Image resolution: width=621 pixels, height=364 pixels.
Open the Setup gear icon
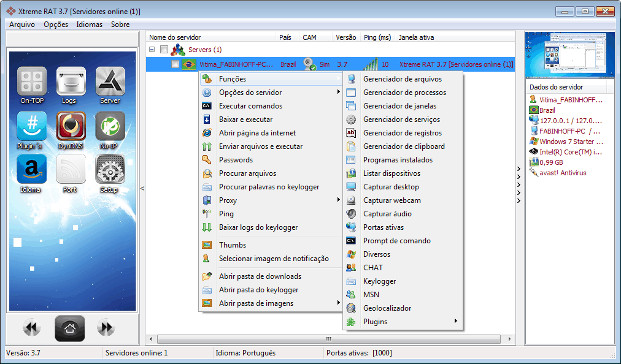pyautogui.click(x=110, y=169)
